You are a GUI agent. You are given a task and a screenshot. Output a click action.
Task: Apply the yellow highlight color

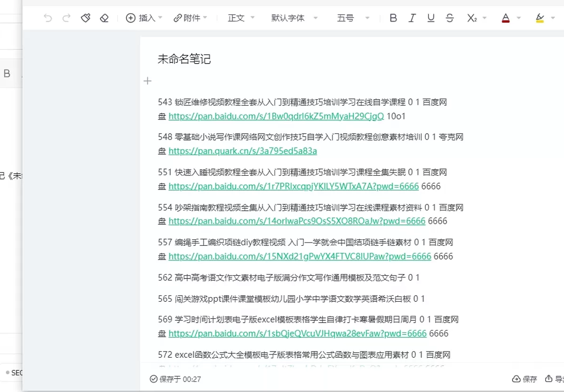pyautogui.click(x=540, y=18)
